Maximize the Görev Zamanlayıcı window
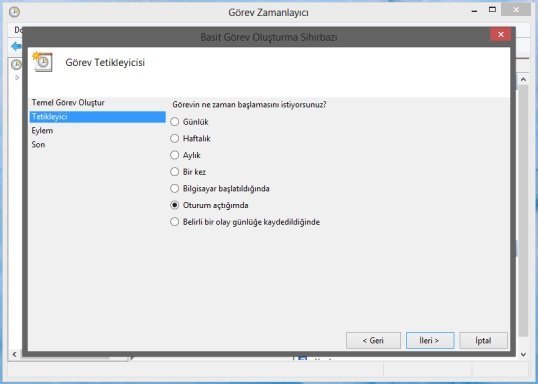 (x=492, y=10)
